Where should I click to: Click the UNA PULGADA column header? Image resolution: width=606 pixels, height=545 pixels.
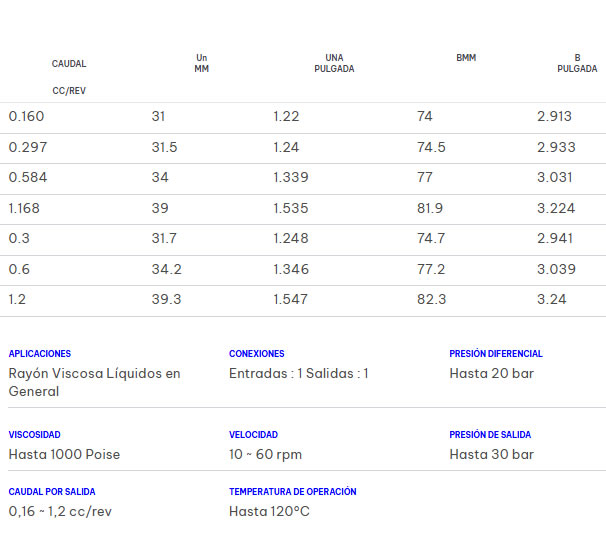tap(334, 63)
